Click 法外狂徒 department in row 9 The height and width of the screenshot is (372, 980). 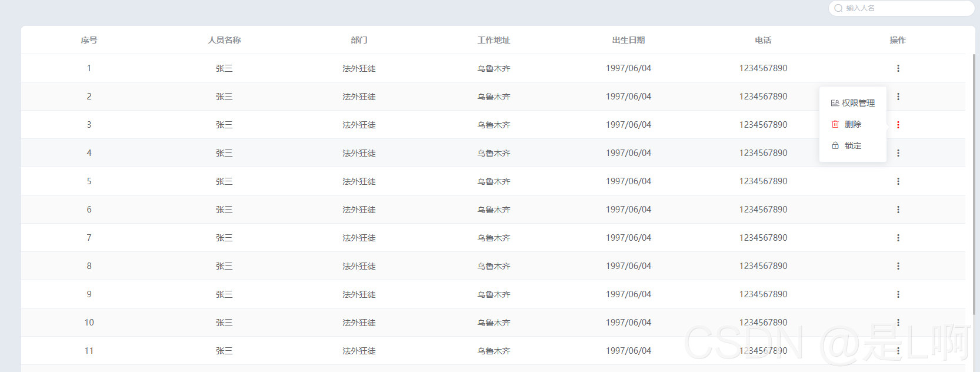(359, 294)
